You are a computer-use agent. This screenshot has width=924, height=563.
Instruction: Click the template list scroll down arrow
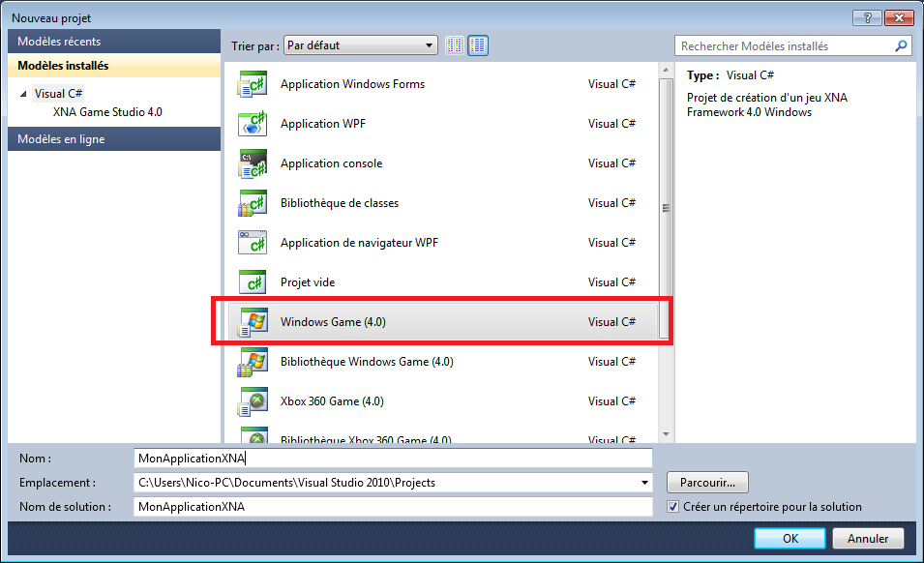tap(666, 434)
